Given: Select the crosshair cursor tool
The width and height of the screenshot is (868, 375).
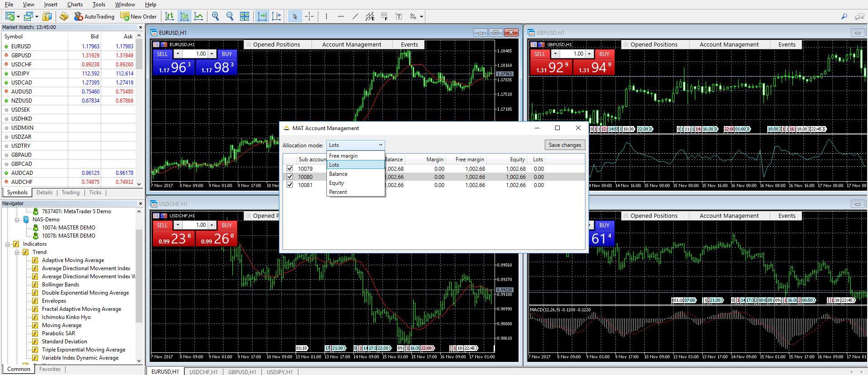Looking at the screenshot, I should [309, 16].
